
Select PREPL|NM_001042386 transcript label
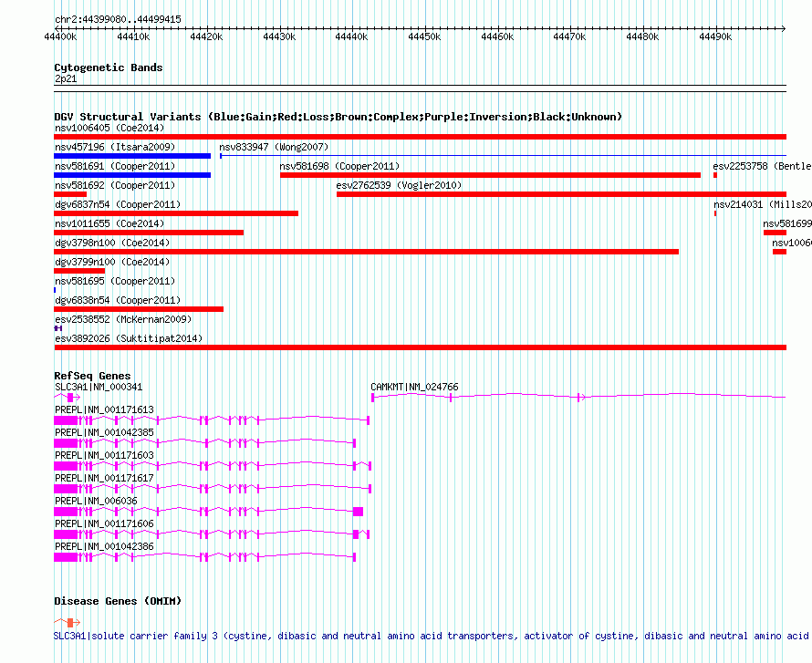pos(104,546)
